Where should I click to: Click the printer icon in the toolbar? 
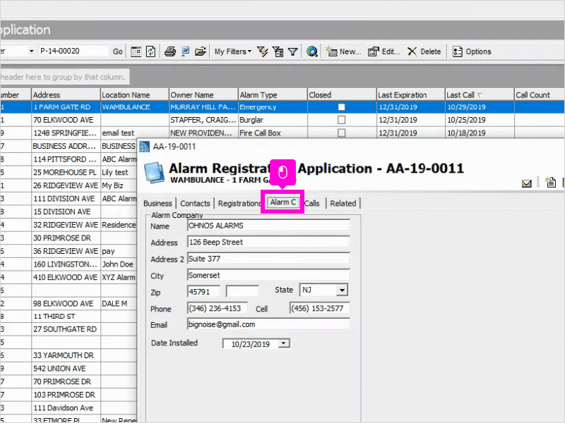(170, 52)
